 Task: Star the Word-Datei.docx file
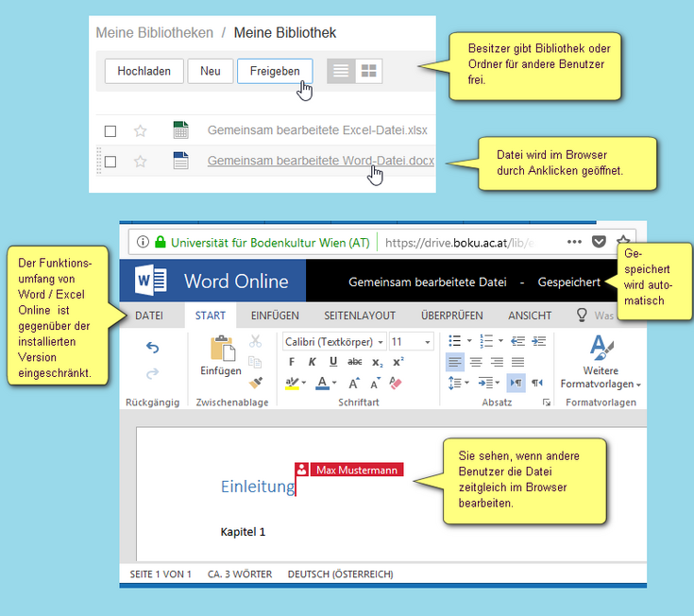coord(141,162)
